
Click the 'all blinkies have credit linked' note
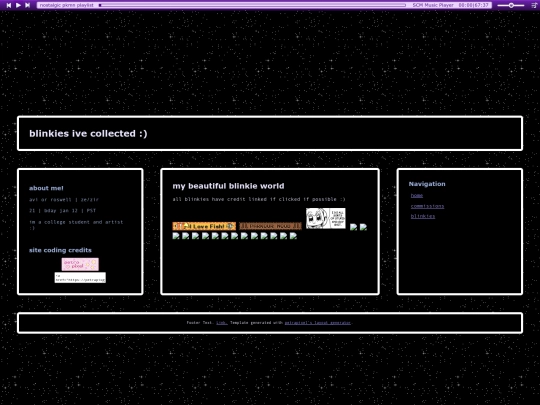pyautogui.click(x=259, y=199)
